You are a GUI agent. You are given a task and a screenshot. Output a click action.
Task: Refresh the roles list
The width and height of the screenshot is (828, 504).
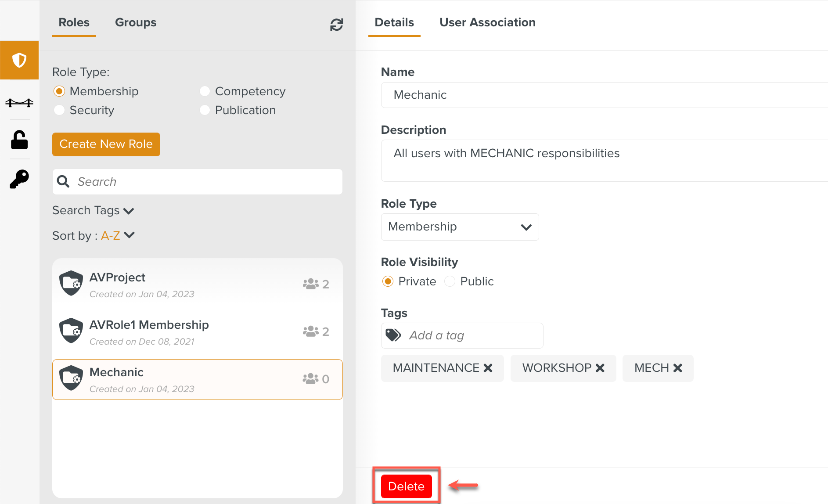[x=336, y=25]
